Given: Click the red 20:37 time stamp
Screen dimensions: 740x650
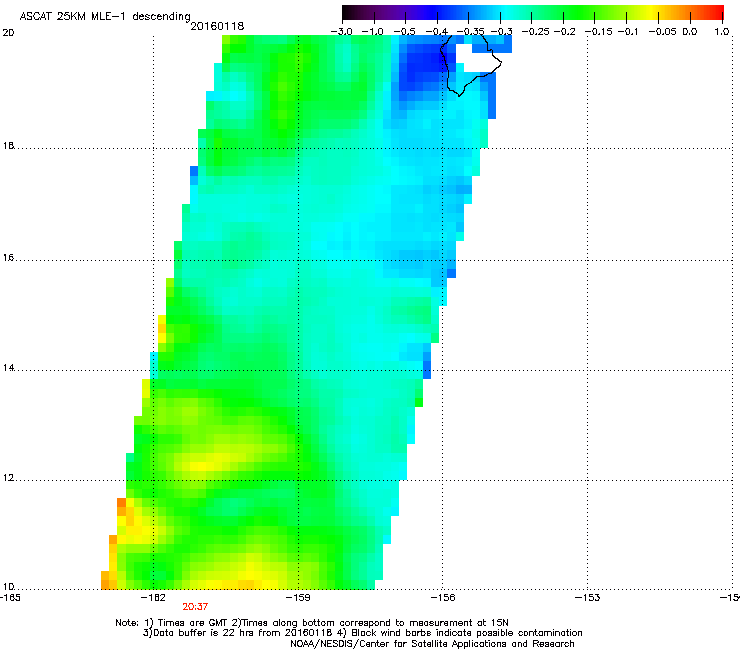Looking at the screenshot, I should click(x=195, y=607).
